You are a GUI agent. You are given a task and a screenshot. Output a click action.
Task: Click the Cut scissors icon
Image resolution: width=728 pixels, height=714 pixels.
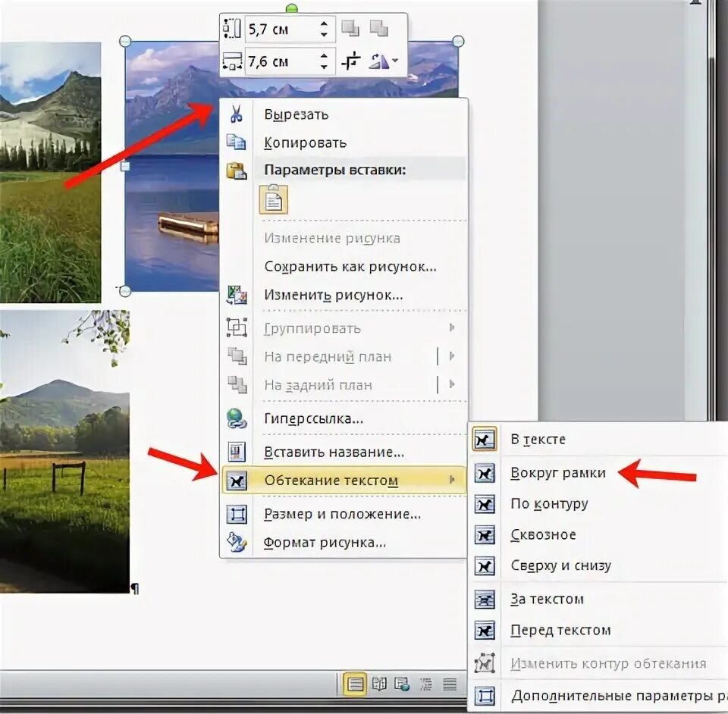click(237, 114)
